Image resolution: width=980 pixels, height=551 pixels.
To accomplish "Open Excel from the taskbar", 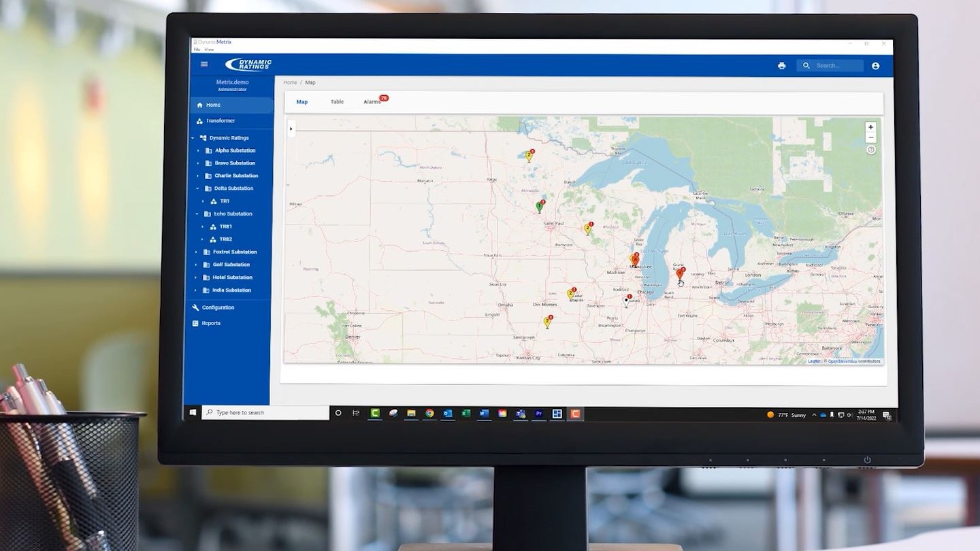I will (466, 413).
